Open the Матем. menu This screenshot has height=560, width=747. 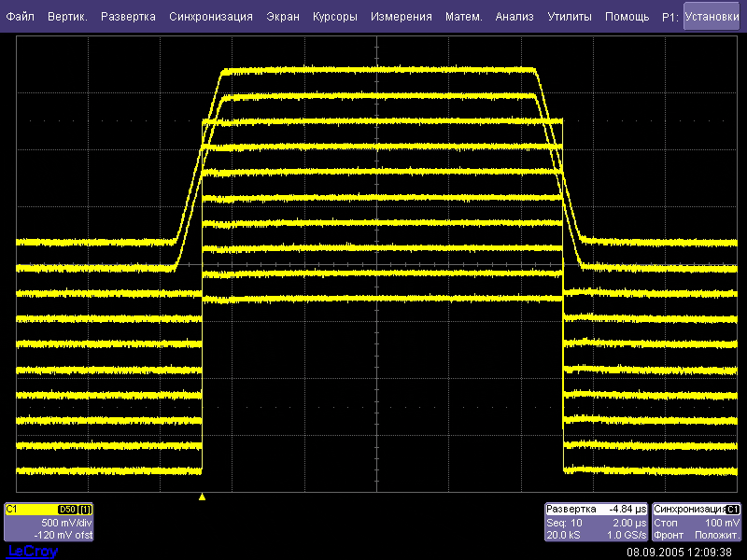463,17
